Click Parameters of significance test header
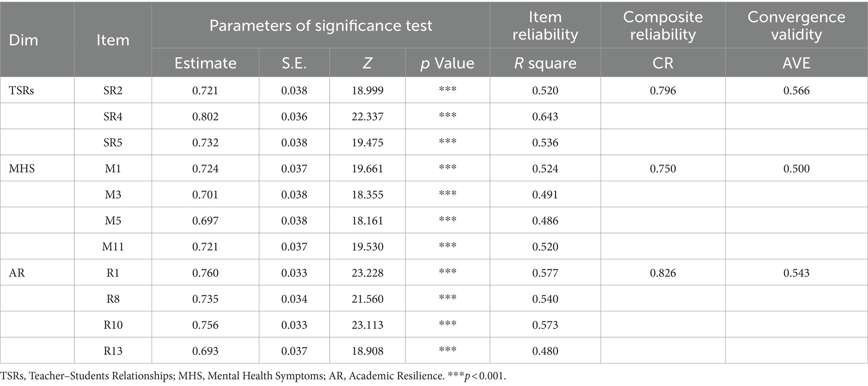 tap(321, 26)
